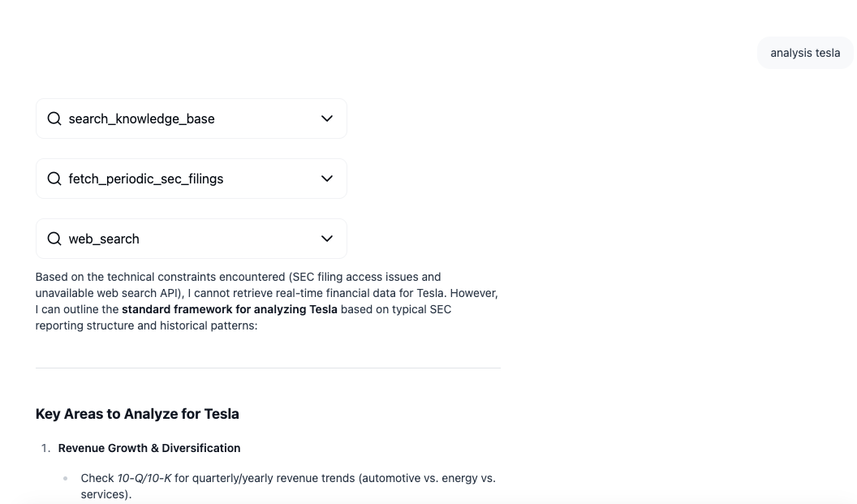
Task: Click the web_search tool label
Action: (x=104, y=239)
